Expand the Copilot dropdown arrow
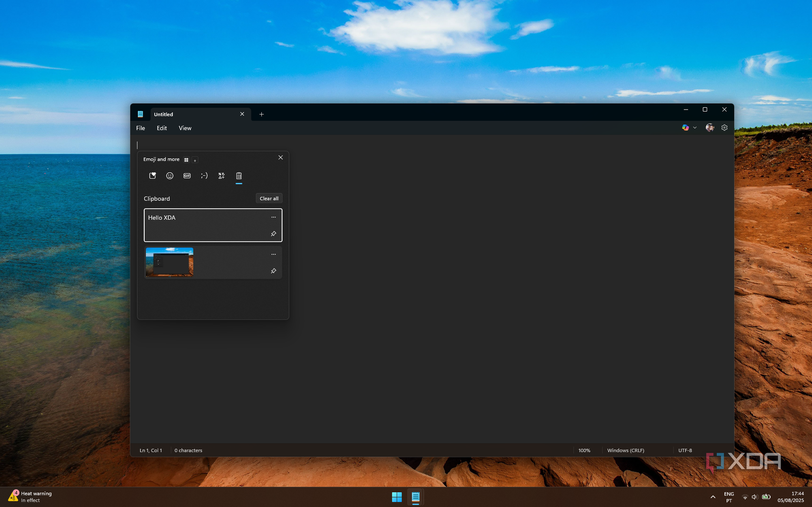 (695, 127)
